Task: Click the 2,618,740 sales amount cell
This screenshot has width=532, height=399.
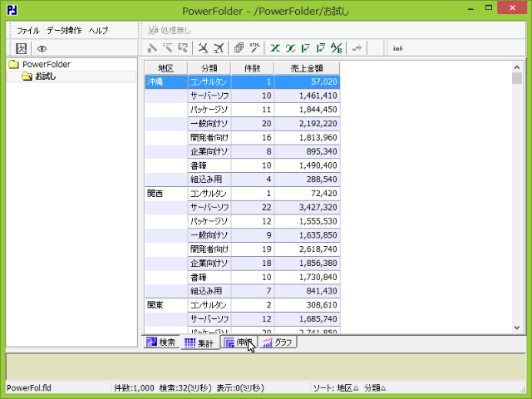Action: (x=307, y=249)
